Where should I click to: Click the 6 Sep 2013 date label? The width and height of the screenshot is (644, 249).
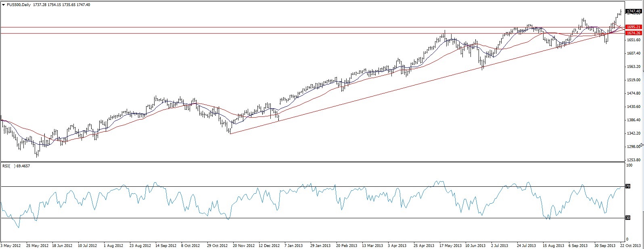click(578, 245)
